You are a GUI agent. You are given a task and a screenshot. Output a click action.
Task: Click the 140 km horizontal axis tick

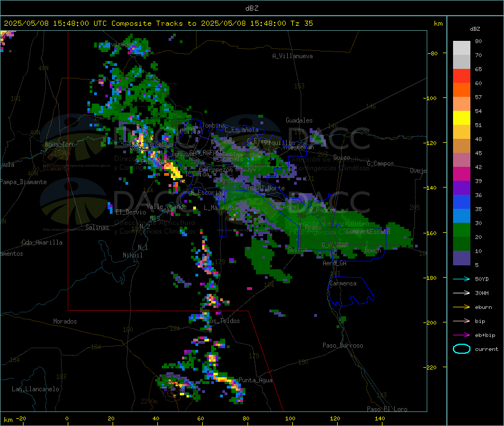(380, 418)
